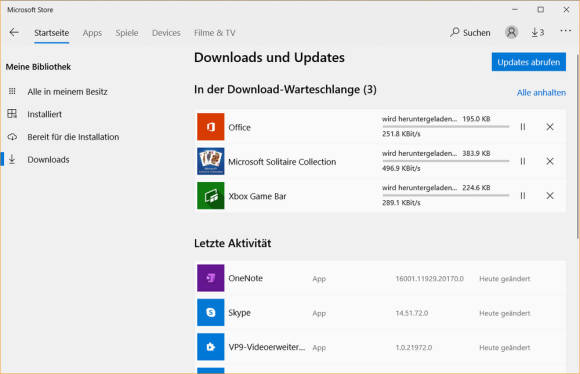Click the Letzte Aktivität heading
This screenshot has width=580, height=374.
click(232, 243)
